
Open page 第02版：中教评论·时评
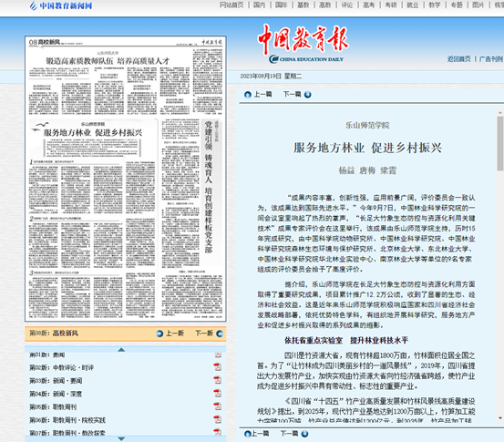click(62, 367)
